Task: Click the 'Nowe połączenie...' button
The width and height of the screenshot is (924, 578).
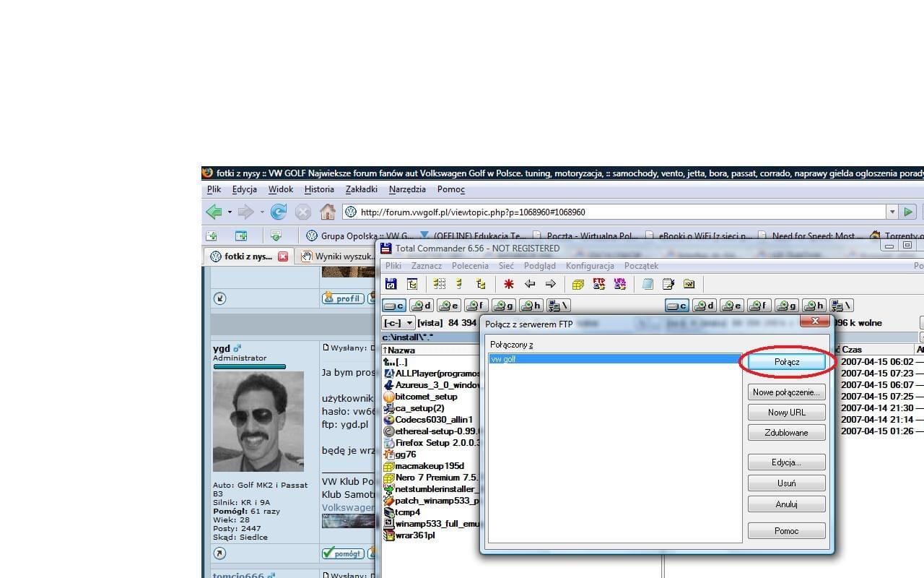Action: click(787, 392)
